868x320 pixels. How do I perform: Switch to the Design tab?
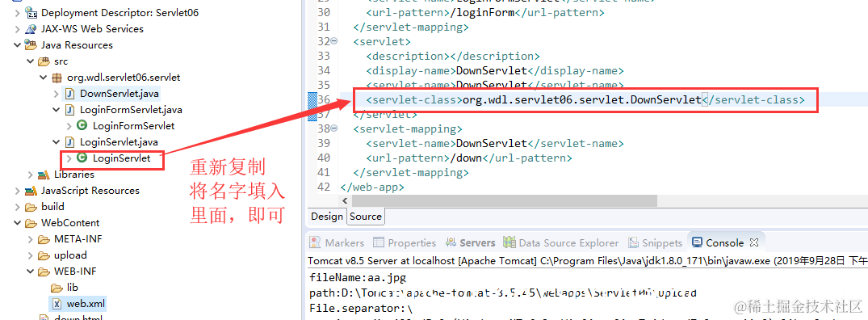(x=326, y=217)
